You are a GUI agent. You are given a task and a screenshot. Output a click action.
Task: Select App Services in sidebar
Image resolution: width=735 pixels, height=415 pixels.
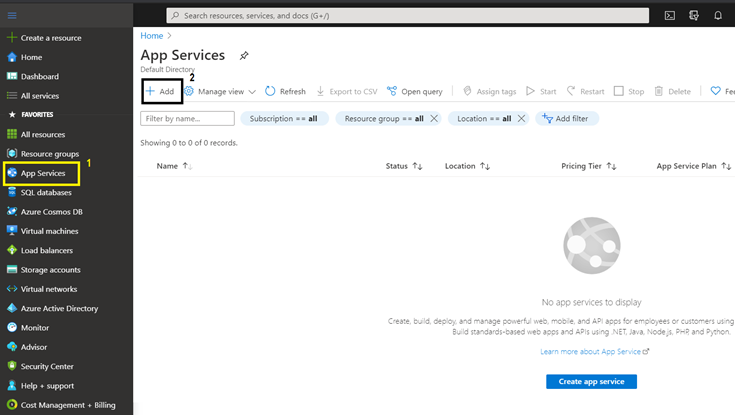point(42,174)
